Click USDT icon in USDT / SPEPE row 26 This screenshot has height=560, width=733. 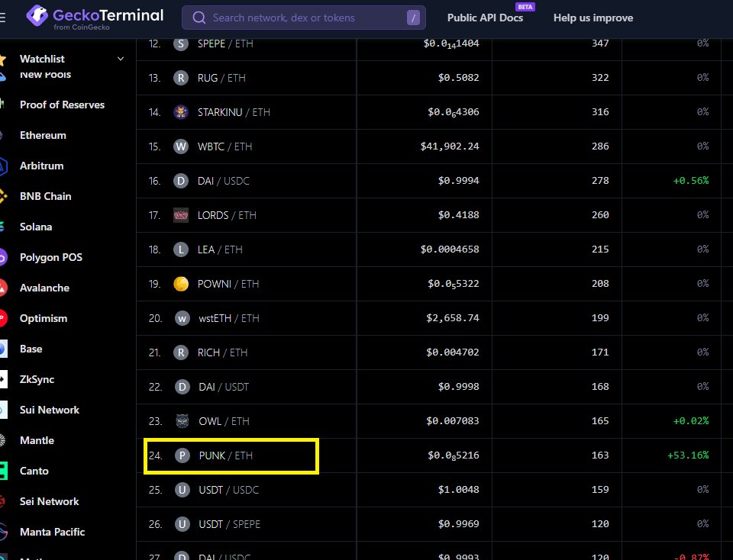tap(182, 524)
